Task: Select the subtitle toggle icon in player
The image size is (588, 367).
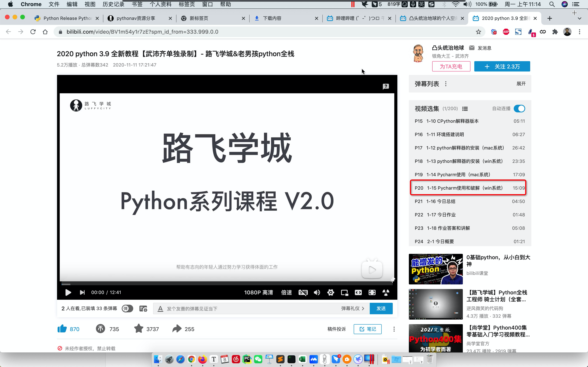Action: tap(303, 292)
